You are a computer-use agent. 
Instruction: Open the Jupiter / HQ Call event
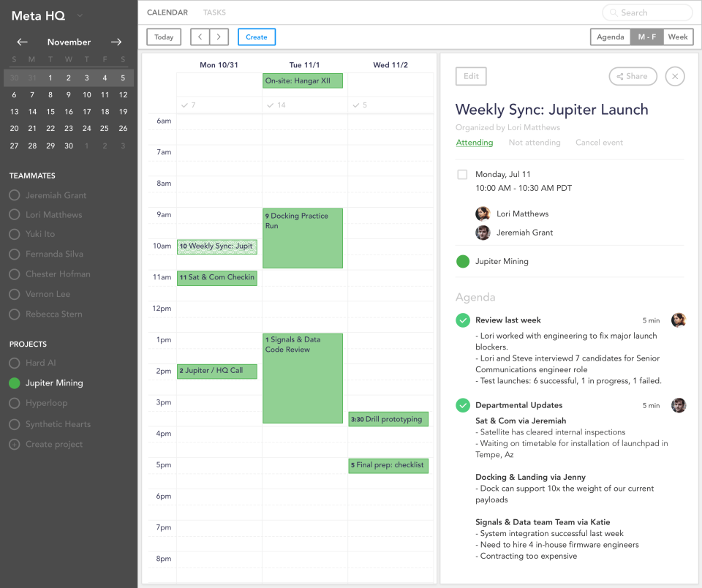(217, 372)
